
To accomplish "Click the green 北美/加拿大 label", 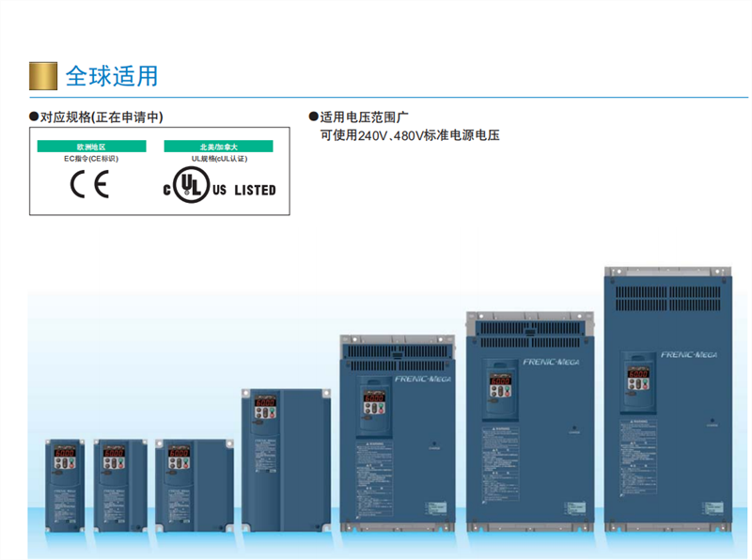I will [218, 147].
